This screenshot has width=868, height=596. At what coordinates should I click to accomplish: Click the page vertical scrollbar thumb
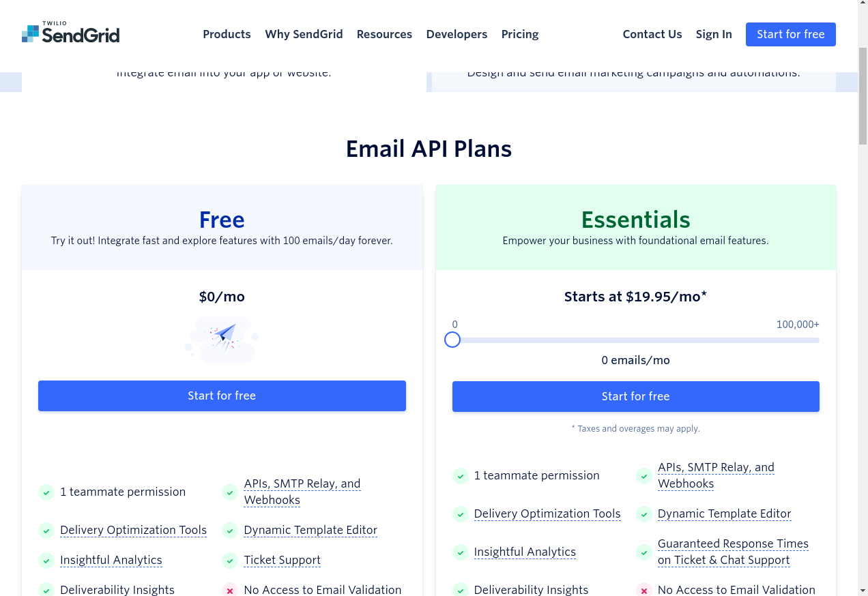[863, 95]
